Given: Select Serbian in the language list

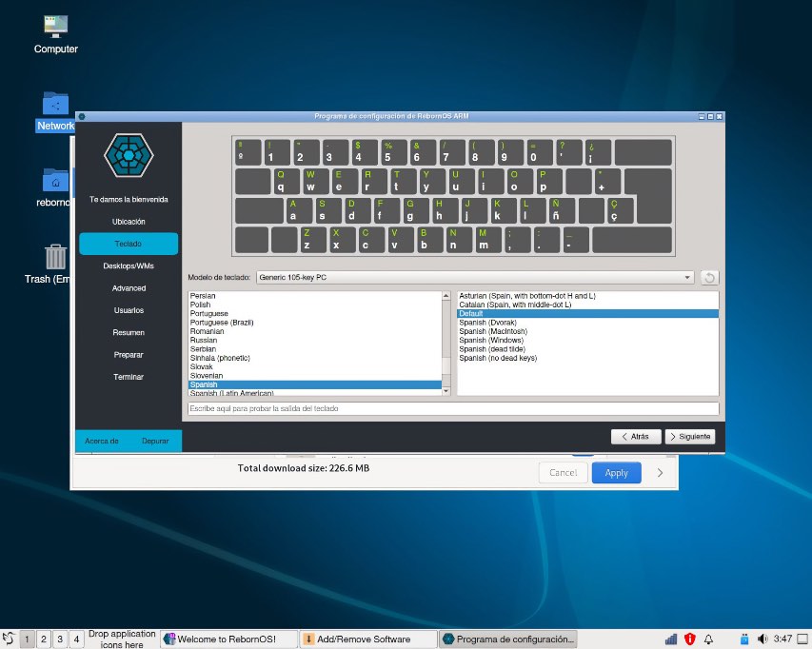Looking at the screenshot, I should [x=315, y=349].
